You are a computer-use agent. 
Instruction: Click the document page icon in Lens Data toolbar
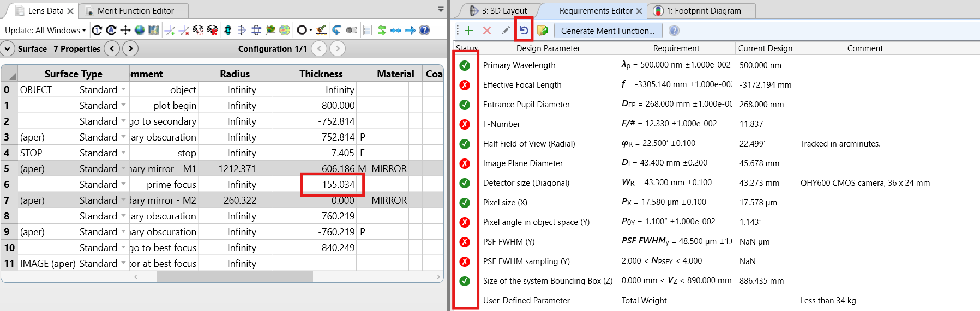click(x=368, y=30)
